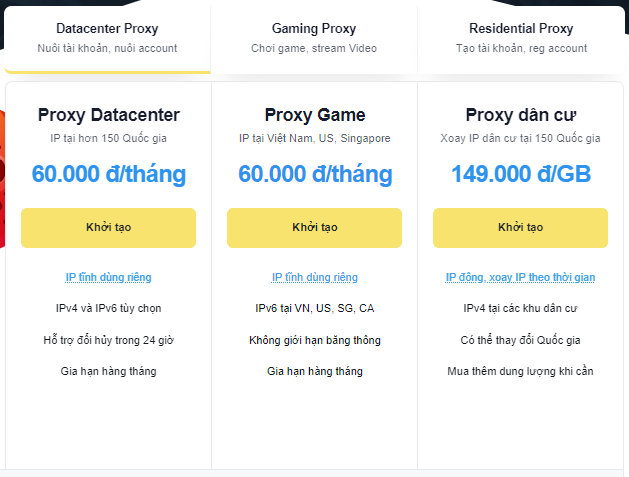The height and width of the screenshot is (477, 629).
Task: Click Khởi tạo for Proxy Game
Action: (x=314, y=228)
